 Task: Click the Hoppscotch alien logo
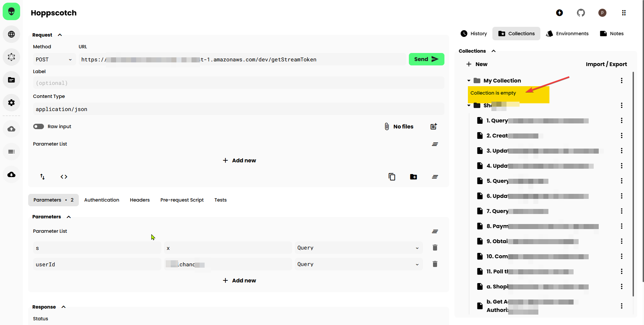(x=11, y=11)
